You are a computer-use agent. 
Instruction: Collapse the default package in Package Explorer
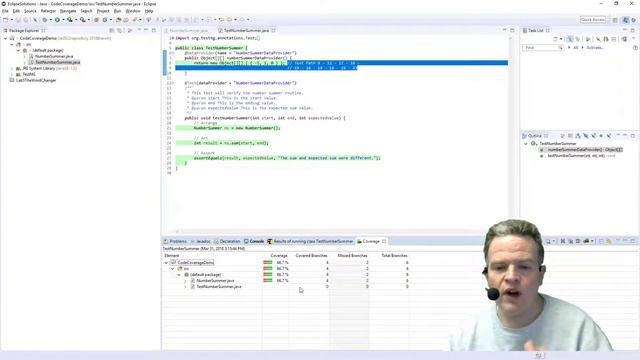coord(18,51)
